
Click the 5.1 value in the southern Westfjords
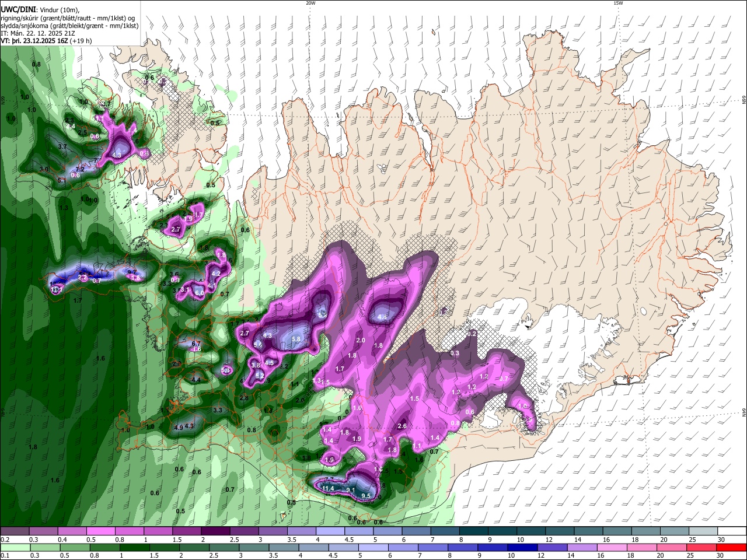pyautogui.click(x=62, y=180)
